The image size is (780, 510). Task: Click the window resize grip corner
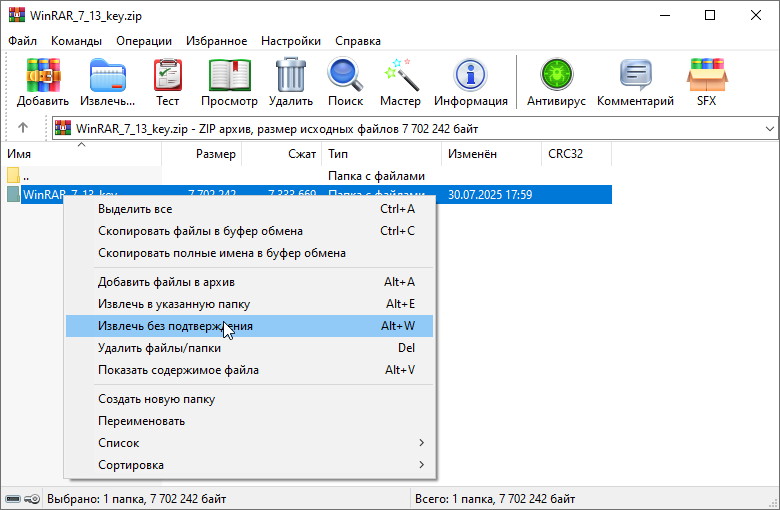coord(773,503)
